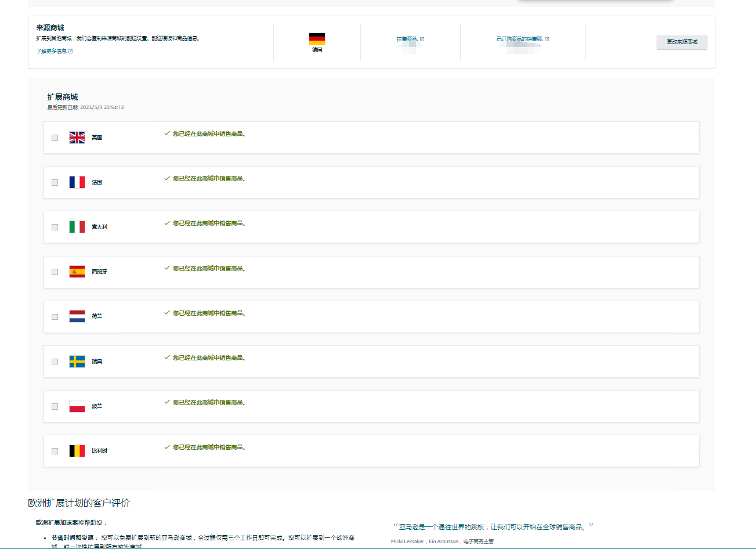The width and height of the screenshot is (756, 549).
Task: Click external-link icon beside 了解更多信息
Action: tap(71, 51)
